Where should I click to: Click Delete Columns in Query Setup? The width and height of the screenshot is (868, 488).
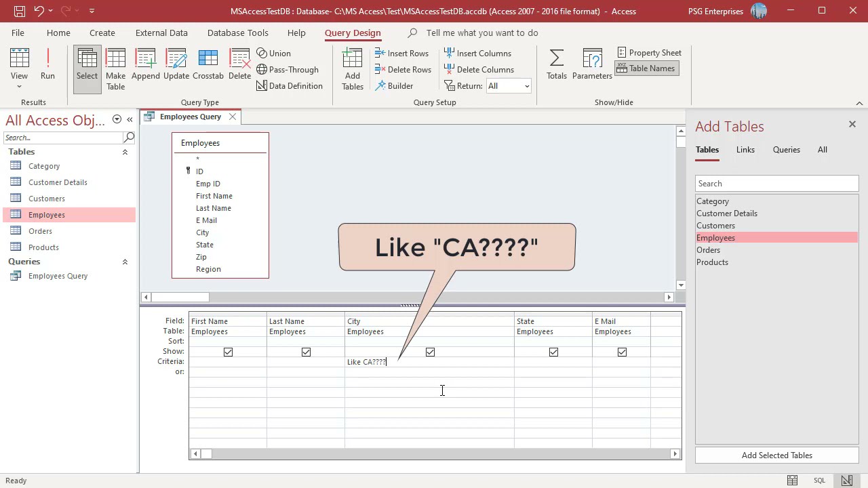(x=479, y=69)
